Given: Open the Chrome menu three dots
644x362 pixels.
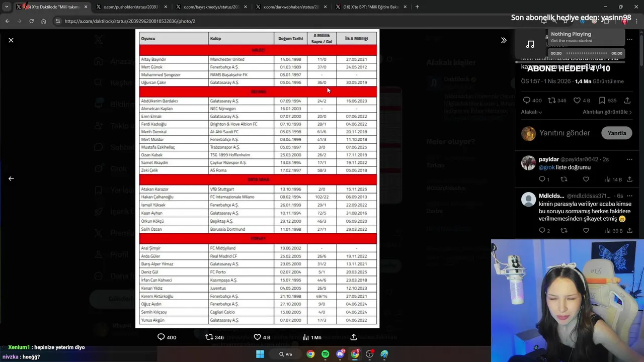Looking at the screenshot, I should pos(637,21).
